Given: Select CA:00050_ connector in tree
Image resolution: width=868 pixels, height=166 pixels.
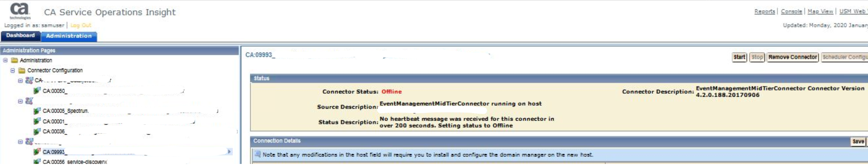Looking at the screenshot, I should [x=55, y=92].
